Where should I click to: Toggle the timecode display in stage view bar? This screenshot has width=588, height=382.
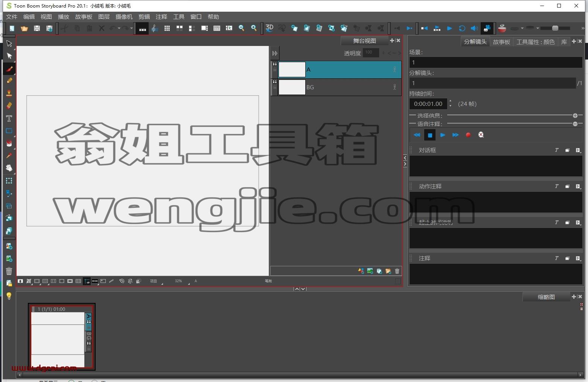(x=95, y=281)
